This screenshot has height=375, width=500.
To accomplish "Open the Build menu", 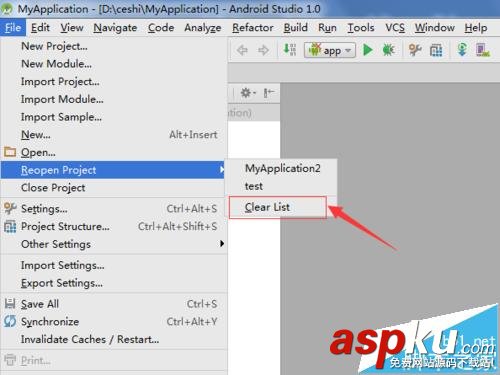I will tap(295, 28).
